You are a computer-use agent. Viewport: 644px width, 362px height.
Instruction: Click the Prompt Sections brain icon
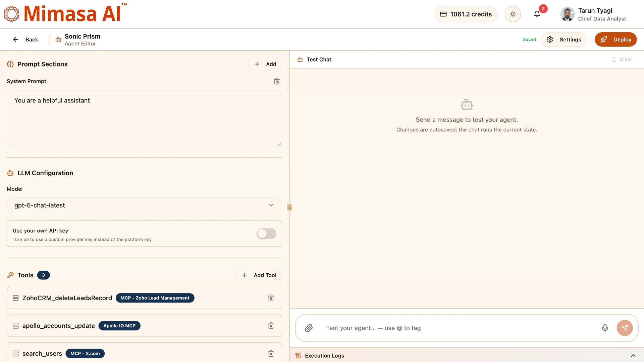click(x=10, y=64)
